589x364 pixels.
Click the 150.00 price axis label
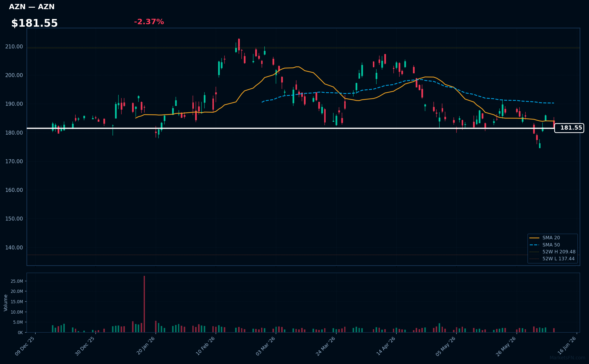tap(14, 219)
